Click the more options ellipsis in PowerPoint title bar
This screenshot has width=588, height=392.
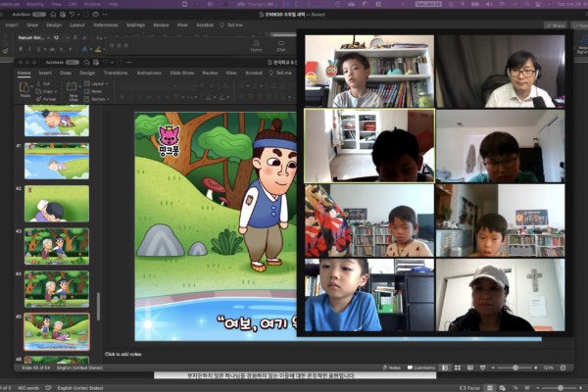point(129,63)
